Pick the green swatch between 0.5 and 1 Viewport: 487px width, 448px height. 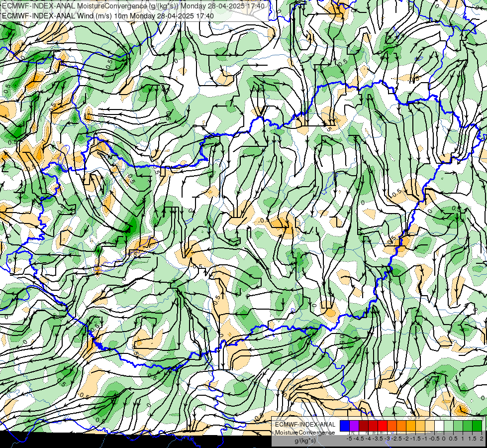458,426
